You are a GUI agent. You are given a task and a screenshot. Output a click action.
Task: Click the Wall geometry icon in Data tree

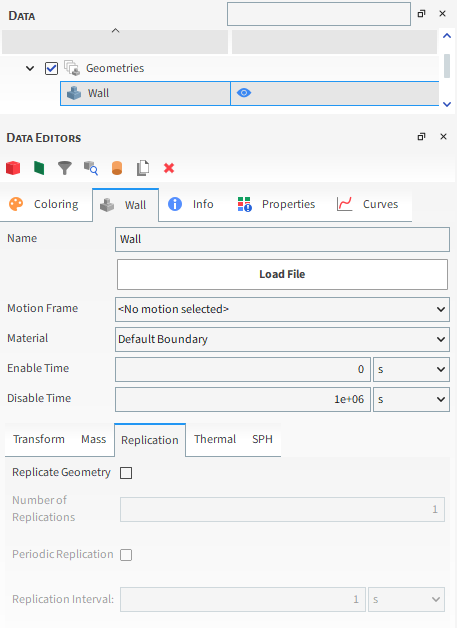[x=74, y=93]
